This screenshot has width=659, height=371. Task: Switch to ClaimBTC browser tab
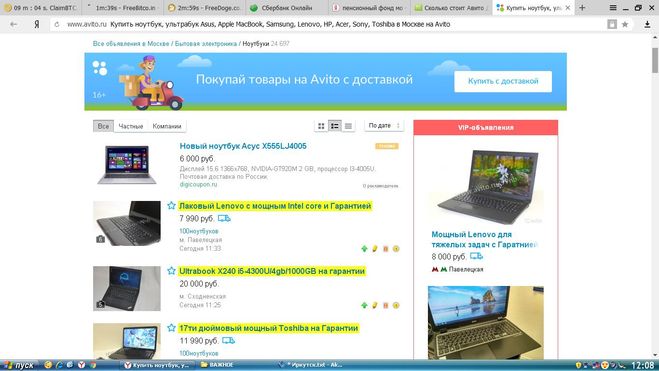tap(42, 8)
